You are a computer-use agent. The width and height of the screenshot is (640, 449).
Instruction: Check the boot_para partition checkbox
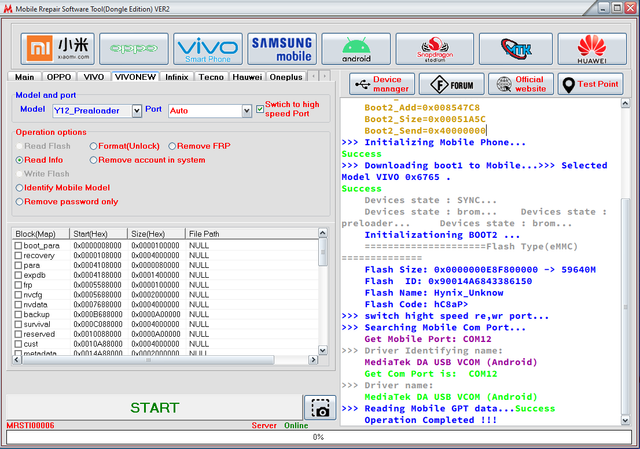18,246
